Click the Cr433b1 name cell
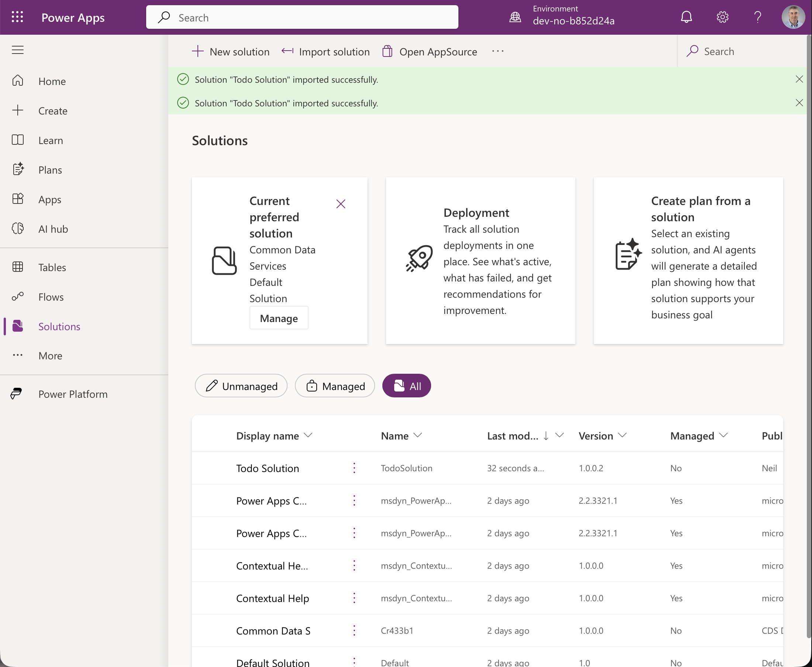Screen dimensions: 812x667 397,630
